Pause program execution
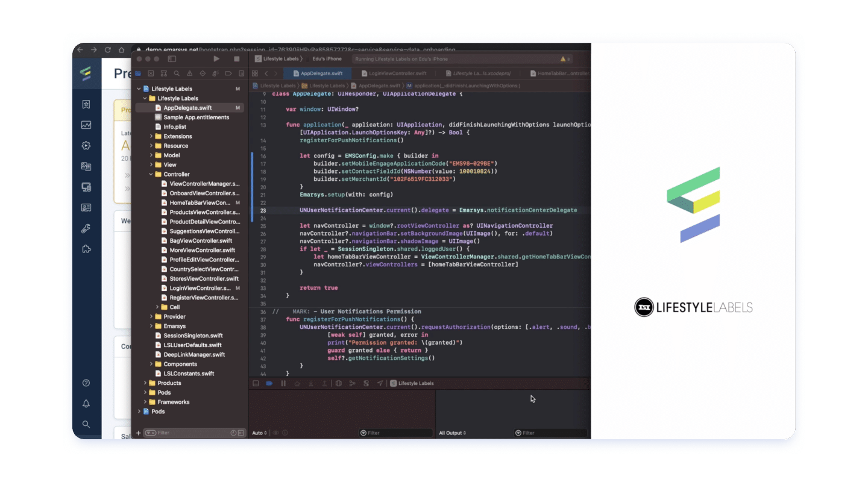 pyautogui.click(x=283, y=383)
